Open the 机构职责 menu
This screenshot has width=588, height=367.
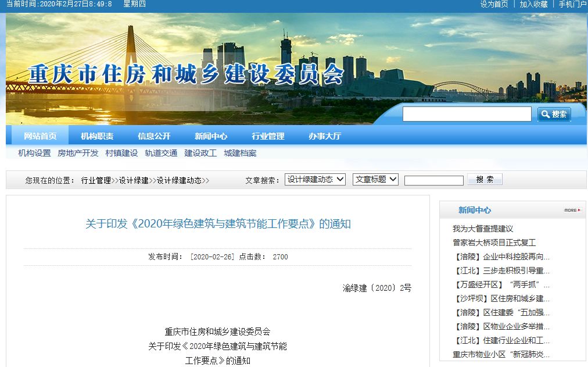(x=97, y=136)
